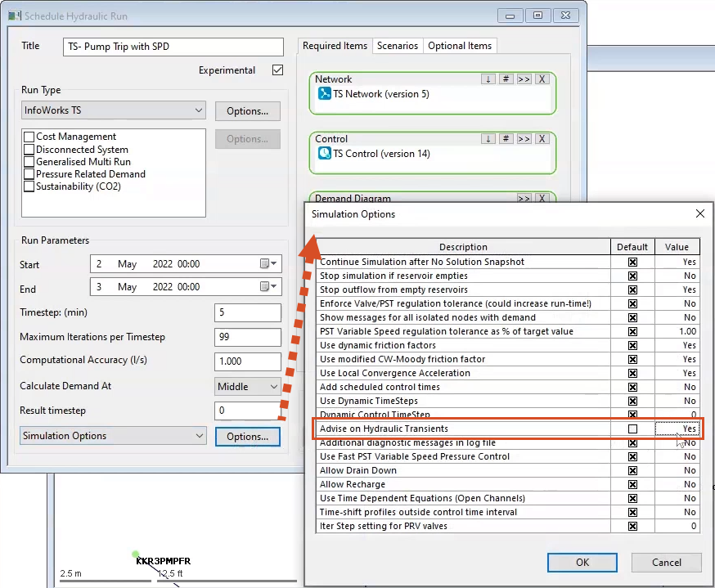Viewport: 715px width, 588px height.
Task: Enable the Sustainability (CO2) checkbox
Action: (x=29, y=186)
